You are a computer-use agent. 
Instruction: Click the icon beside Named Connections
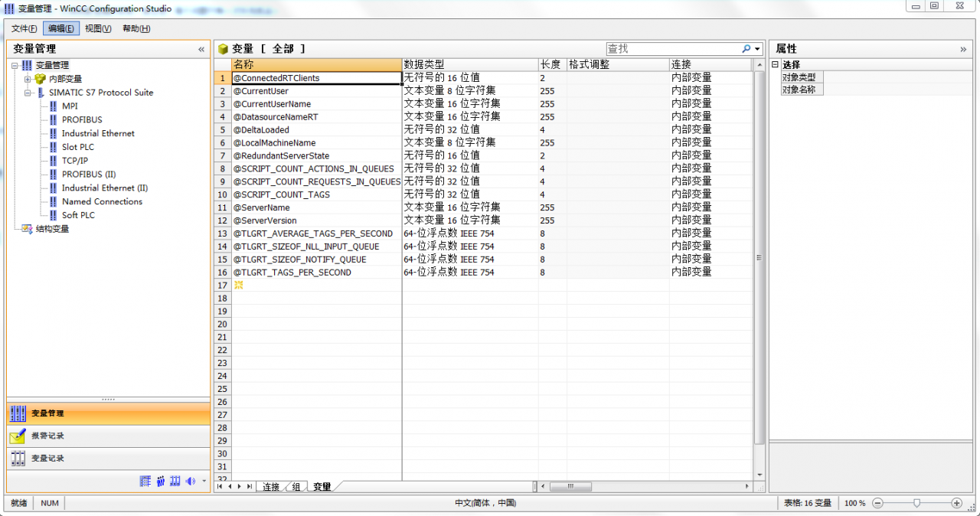click(x=53, y=202)
